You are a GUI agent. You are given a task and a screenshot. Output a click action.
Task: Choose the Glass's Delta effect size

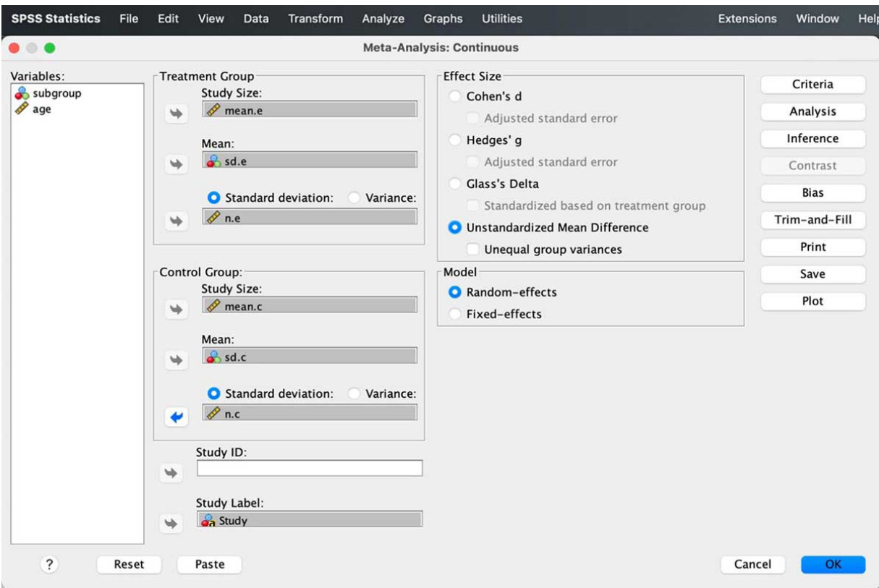click(455, 184)
